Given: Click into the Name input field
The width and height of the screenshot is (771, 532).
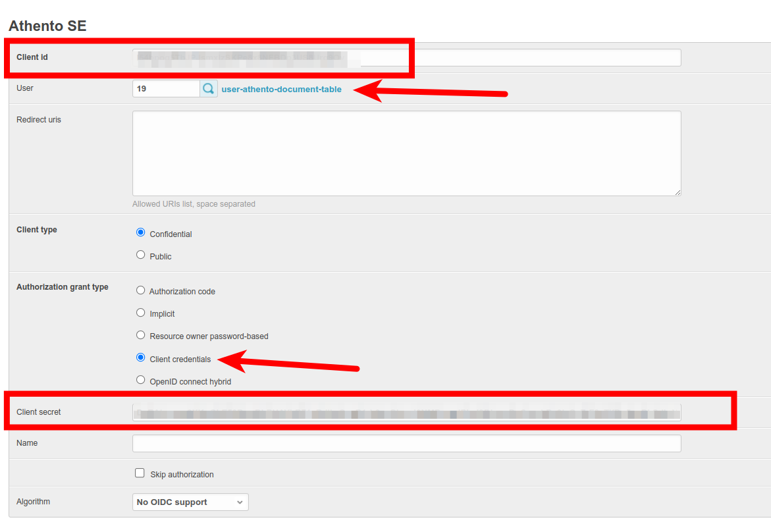Looking at the screenshot, I should tap(406, 444).
